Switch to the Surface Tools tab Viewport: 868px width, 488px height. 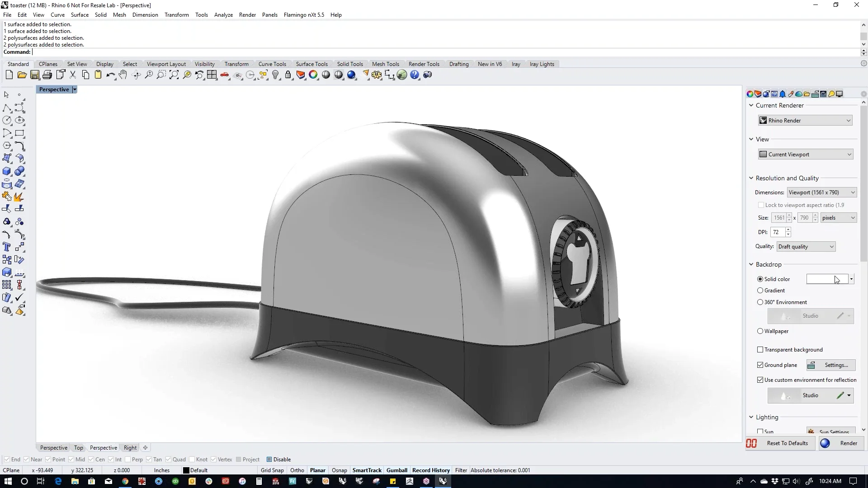tap(311, 64)
